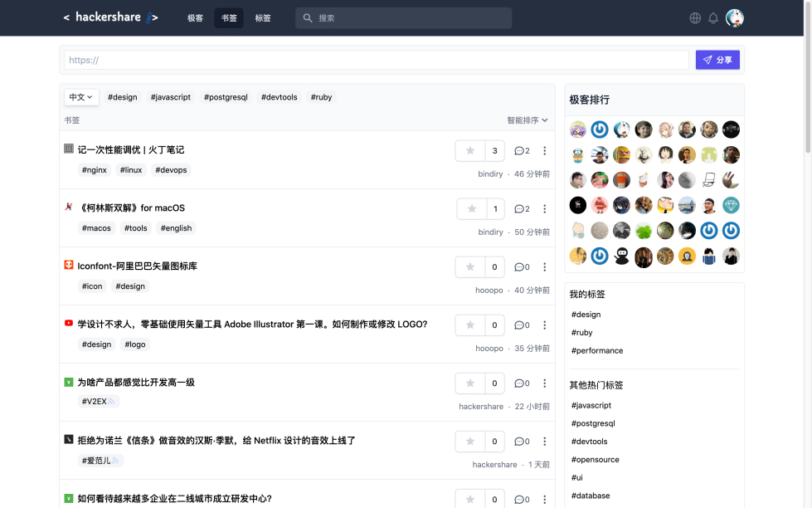
Task: Click favicon of Netflix 音效 bookmark
Action: tap(68, 439)
